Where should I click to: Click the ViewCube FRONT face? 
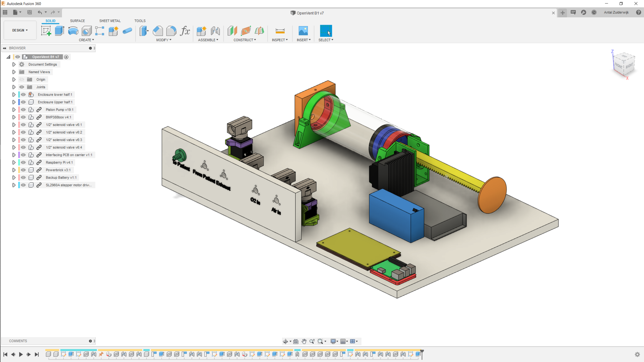[618, 66]
